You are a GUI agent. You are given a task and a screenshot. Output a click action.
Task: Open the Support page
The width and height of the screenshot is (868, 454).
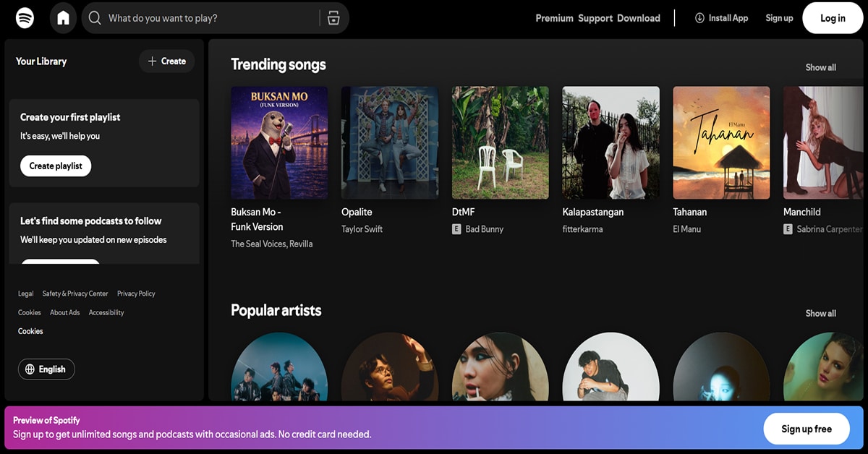595,18
